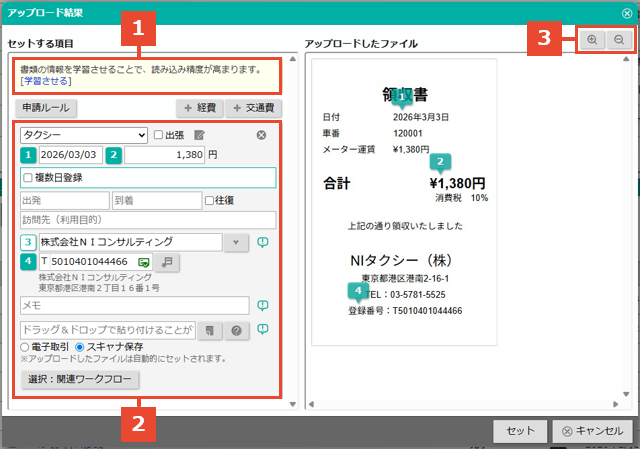The height and width of the screenshot is (449, 640).
Task: Click comment bubble icon next to company name
Action: pyautogui.click(x=263, y=242)
